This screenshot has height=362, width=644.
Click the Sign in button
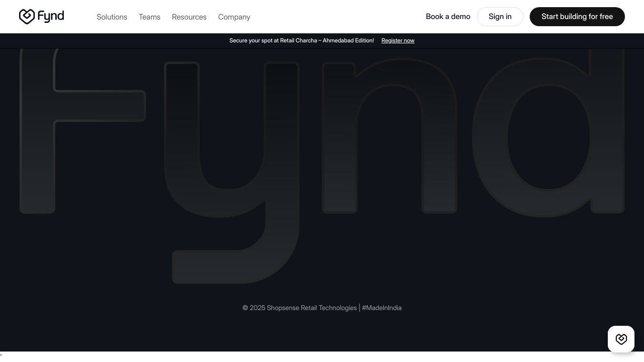tap(500, 17)
